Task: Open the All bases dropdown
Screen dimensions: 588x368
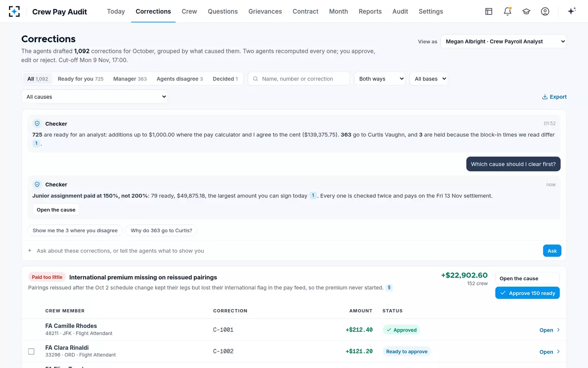Action: (429, 79)
